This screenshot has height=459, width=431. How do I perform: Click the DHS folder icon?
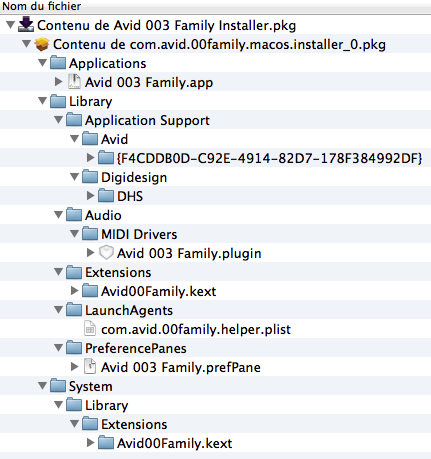106,196
